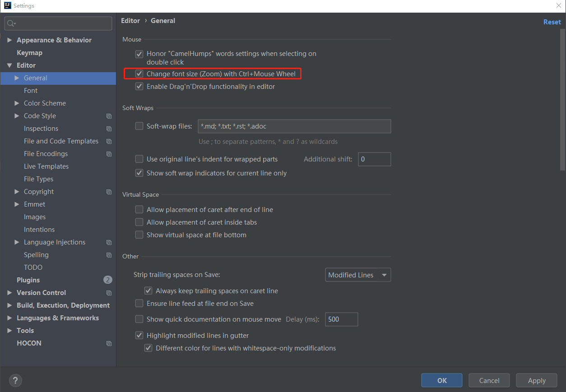Screen dimensions: 566x392
Task: Click the soft-wrap file patterns field
Action: pos(294,126)
